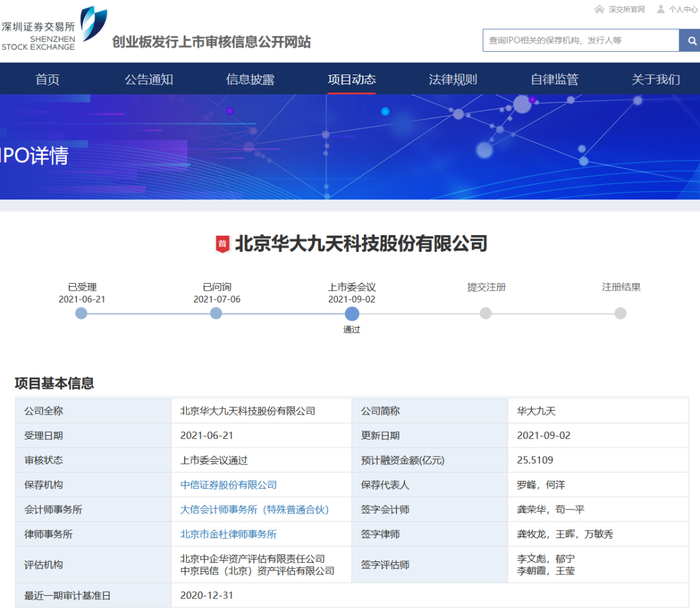Click the 最近一期审计基准日 label
700x612 pixels.
coord(67,596)
